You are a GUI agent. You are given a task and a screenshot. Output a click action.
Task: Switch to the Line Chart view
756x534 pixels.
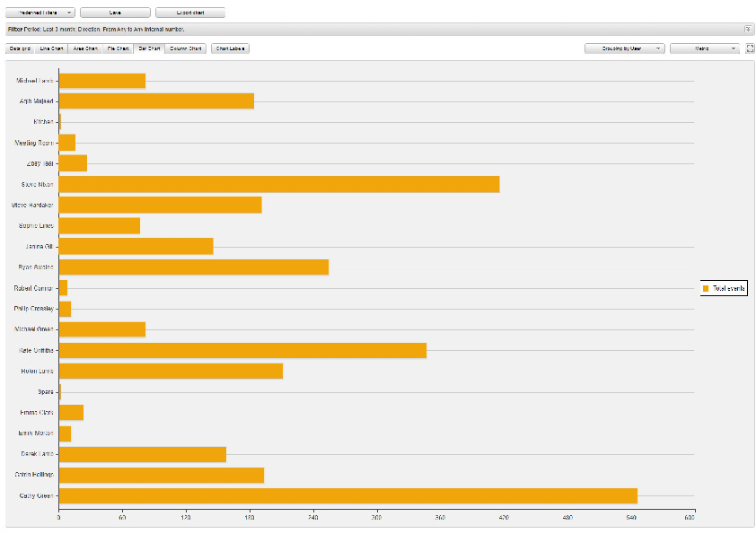[51, 48]
